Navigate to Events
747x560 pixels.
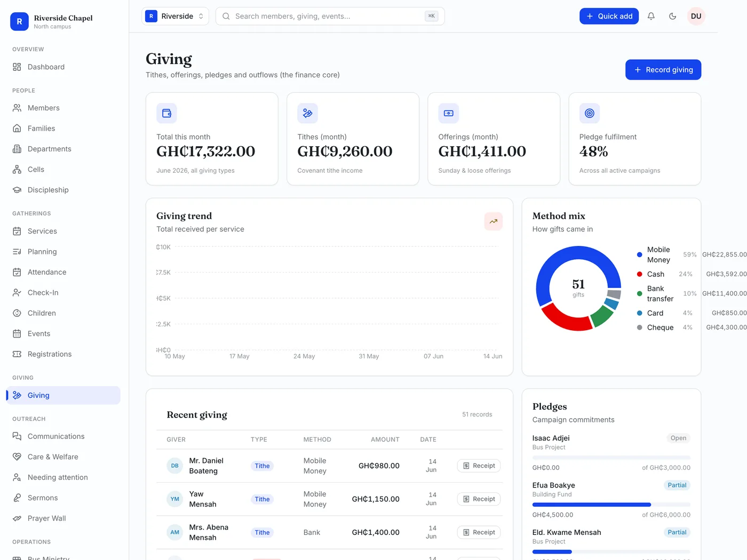pos(63,334)
